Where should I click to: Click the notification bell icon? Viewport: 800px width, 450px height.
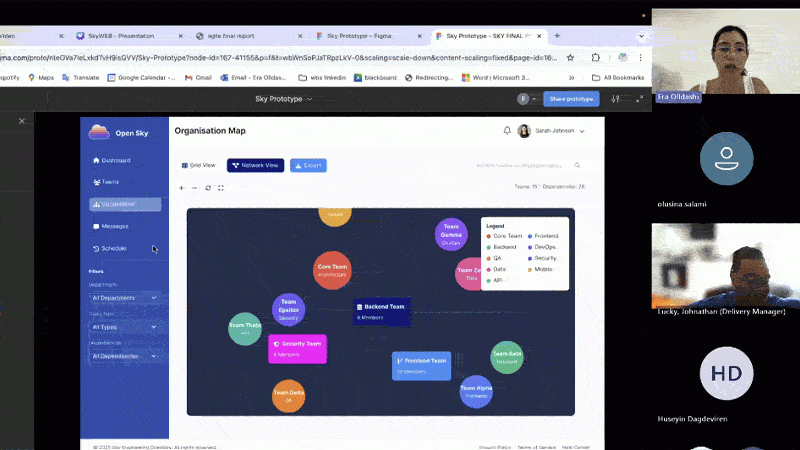(x=507, y=131)
